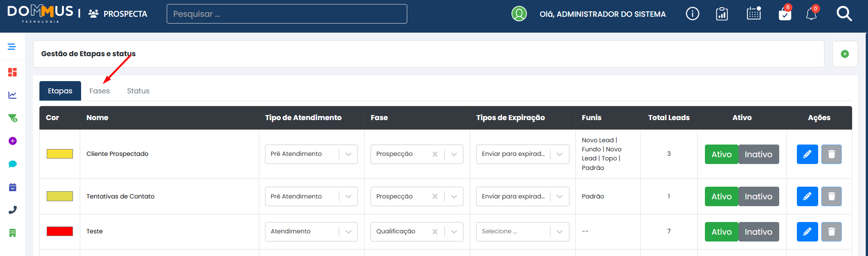Clear Prospecção fase for Cliente Prospectado
This screenshot has height=256, width=868.
pyautogui.click(x=435, y=154)
